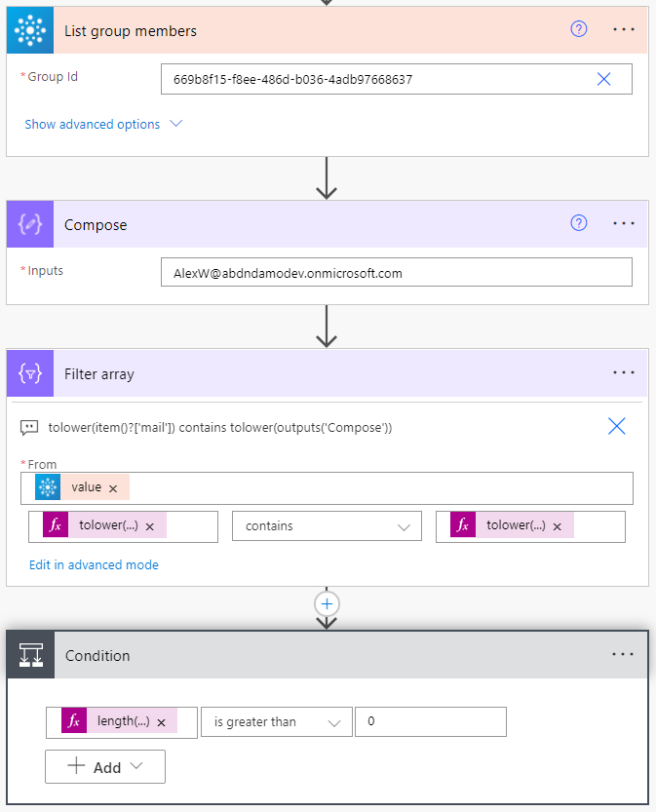
Task: Click Edit in advanced mode
Action: pos(94,564)
